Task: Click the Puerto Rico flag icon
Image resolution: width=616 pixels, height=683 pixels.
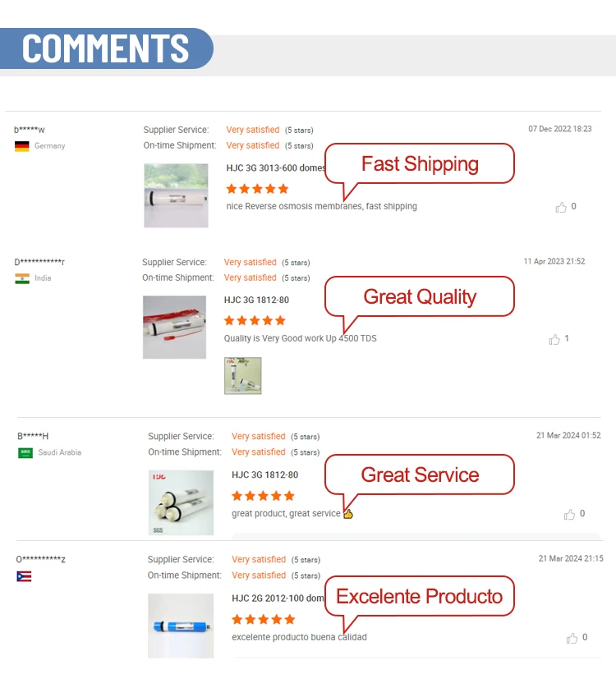Action: 24,576
